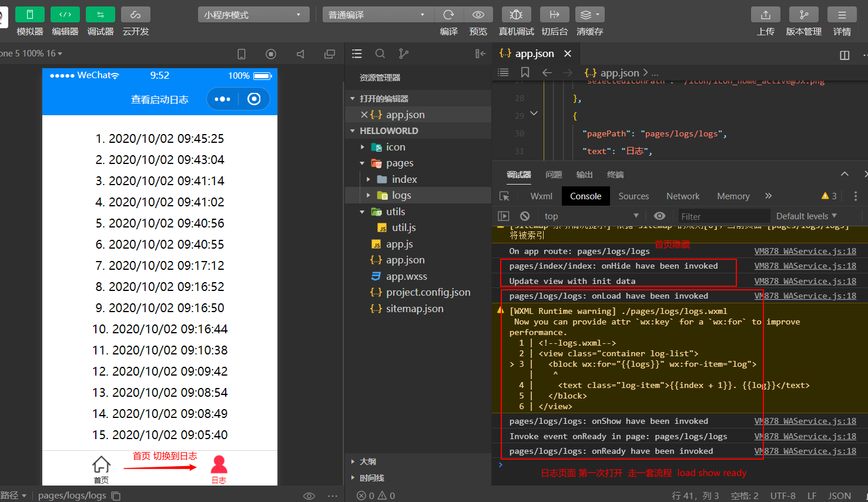Click the navigate back arrow in editor

click(x=547, y=72)
